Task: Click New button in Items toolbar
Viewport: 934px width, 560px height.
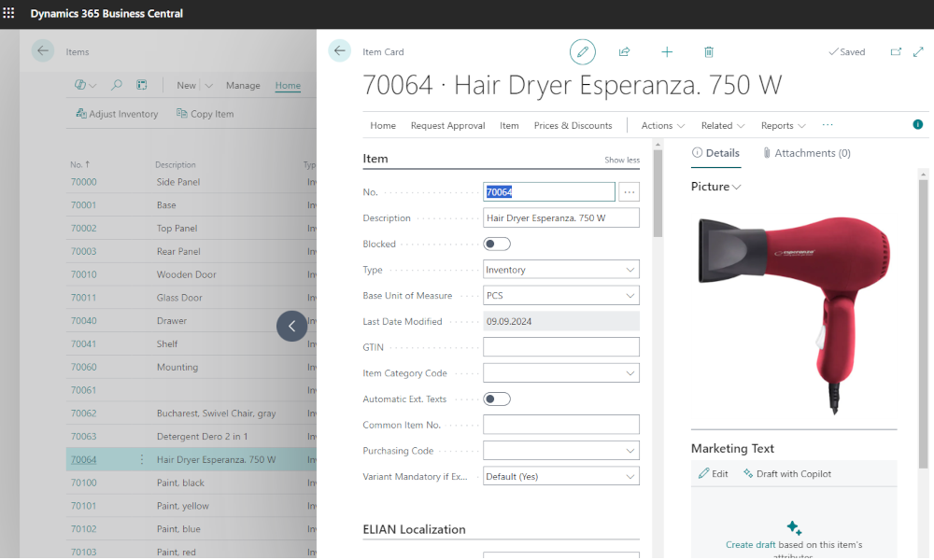Action: click(x=187, y=86)
